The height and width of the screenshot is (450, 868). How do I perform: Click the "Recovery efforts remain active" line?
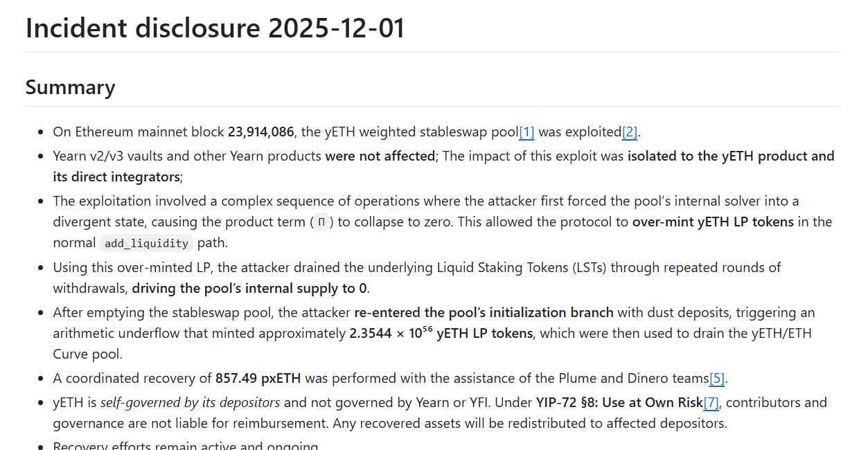pyautogui.click(x=186, y=446)
